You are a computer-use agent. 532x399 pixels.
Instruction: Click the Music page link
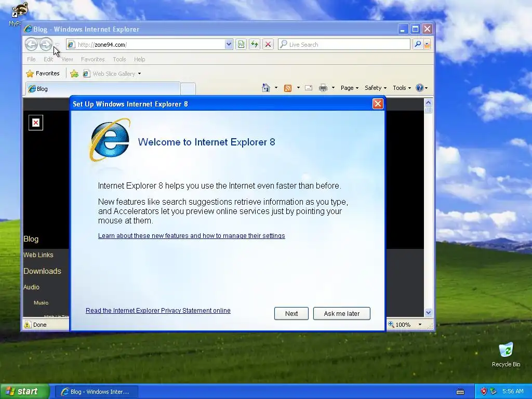(41, 303)
